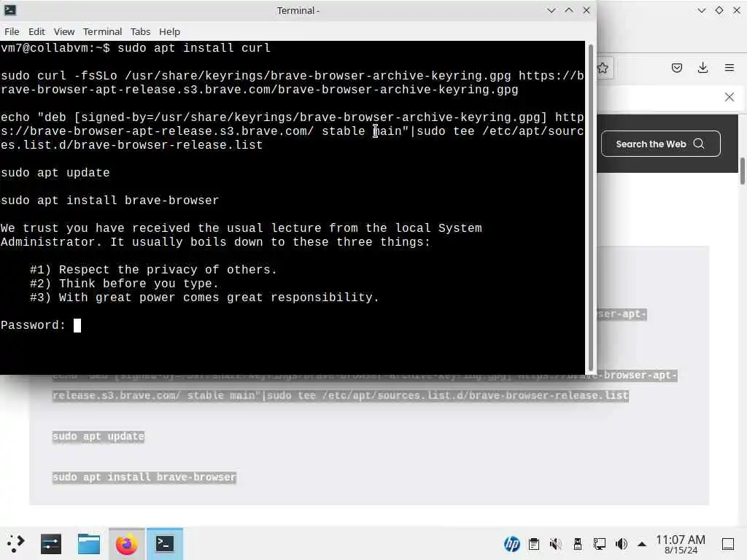Click '#1) Respect the privacy of others.' line

[x=153, y=270]
